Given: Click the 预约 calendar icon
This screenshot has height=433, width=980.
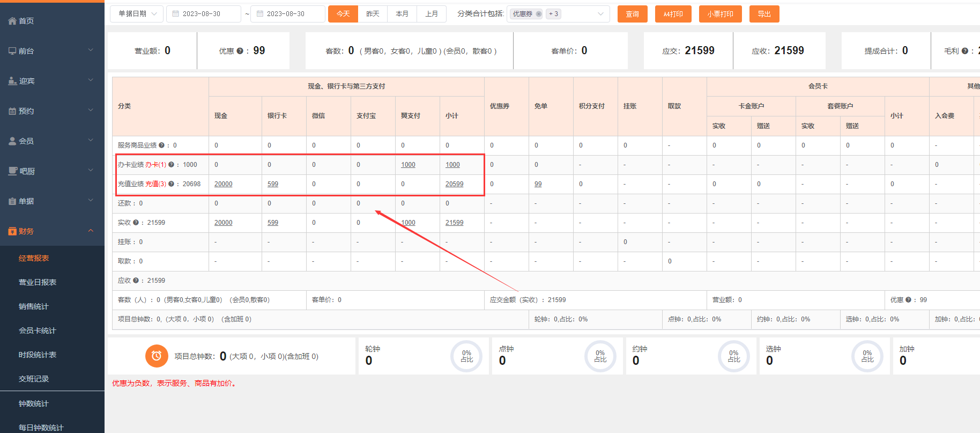Looking at the screenshot, I should tap(12, 111).
